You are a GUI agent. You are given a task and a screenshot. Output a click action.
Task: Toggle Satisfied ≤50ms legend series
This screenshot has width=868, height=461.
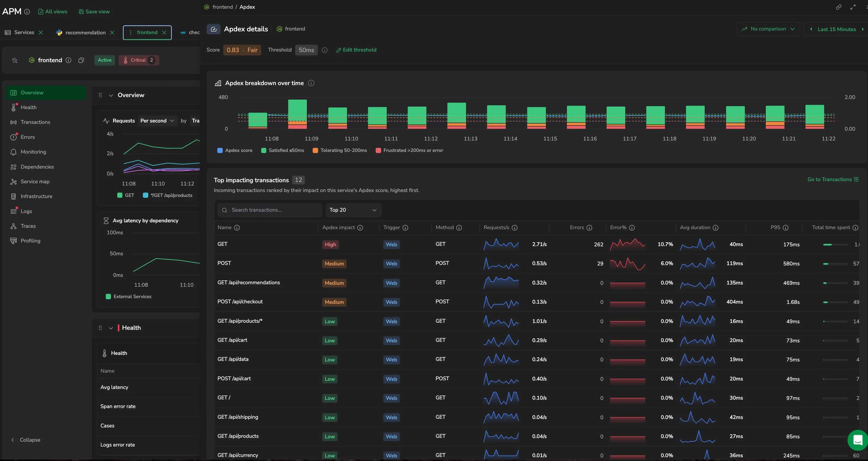pyautogui.click(x=282, y=150)
